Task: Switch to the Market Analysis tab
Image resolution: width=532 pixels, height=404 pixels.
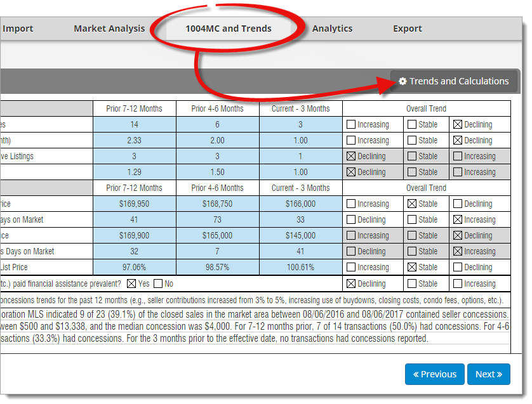Action: pyautogui.click(x=109, y=29)
